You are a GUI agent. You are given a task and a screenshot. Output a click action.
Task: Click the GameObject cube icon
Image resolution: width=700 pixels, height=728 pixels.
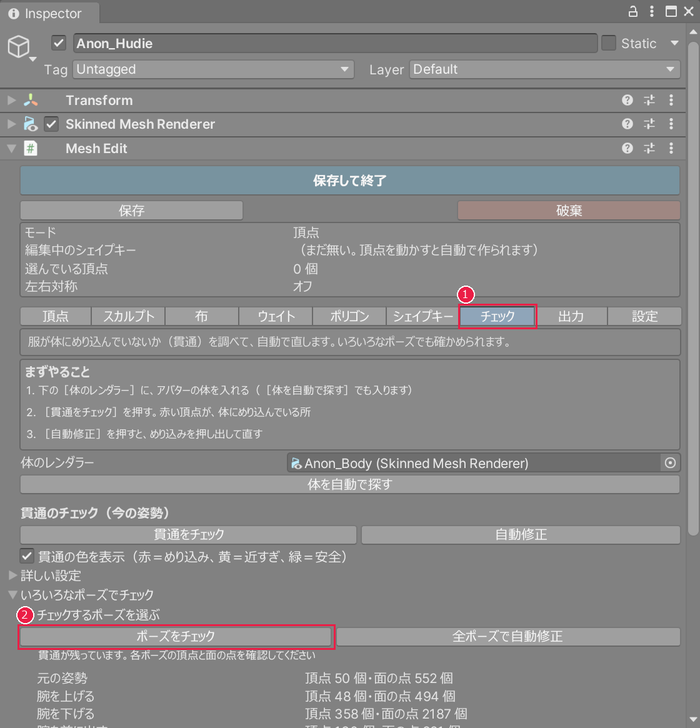tap(19, 46)
